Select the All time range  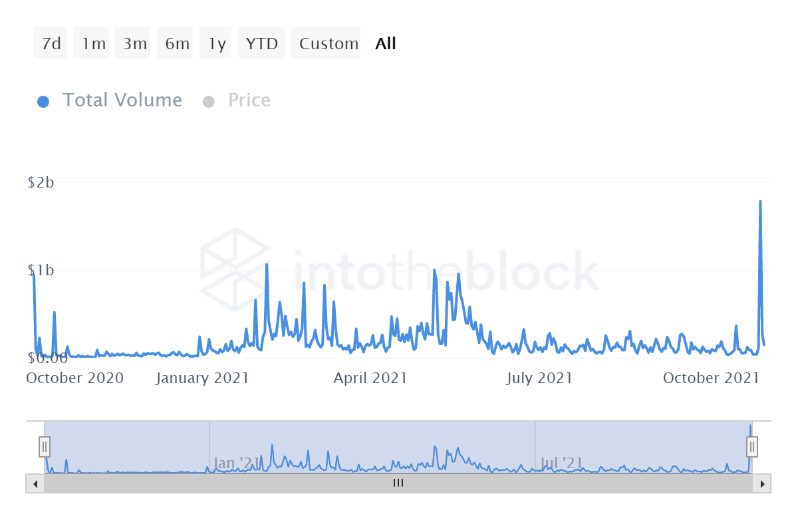click(386, 44)
